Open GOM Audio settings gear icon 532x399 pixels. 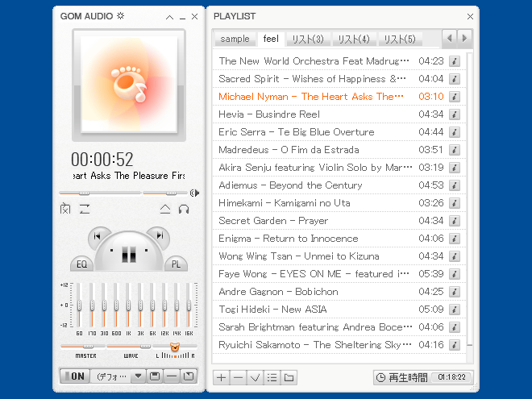120,15
